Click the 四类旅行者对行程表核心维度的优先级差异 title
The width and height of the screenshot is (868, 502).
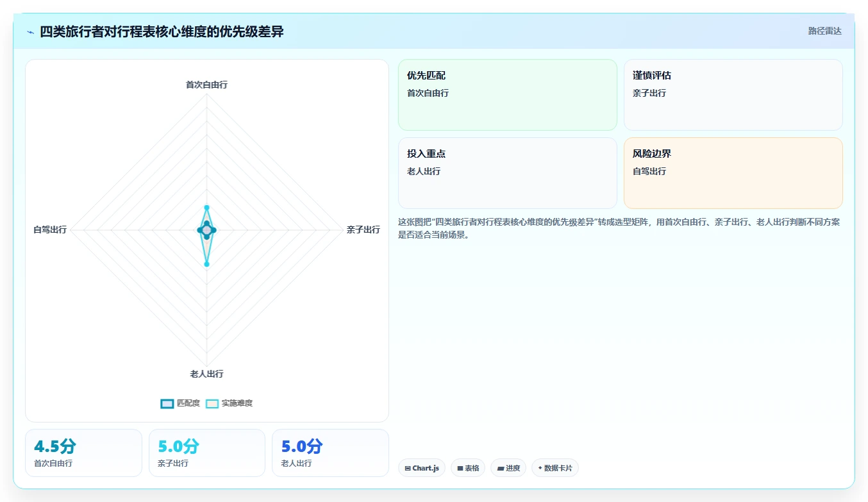[x=162, y=31]
